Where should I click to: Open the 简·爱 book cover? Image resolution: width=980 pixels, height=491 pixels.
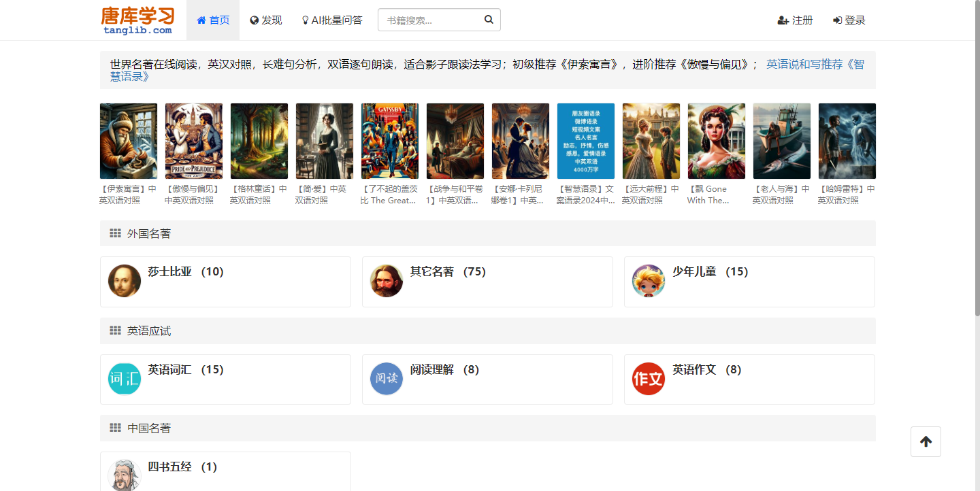[325, 141]
